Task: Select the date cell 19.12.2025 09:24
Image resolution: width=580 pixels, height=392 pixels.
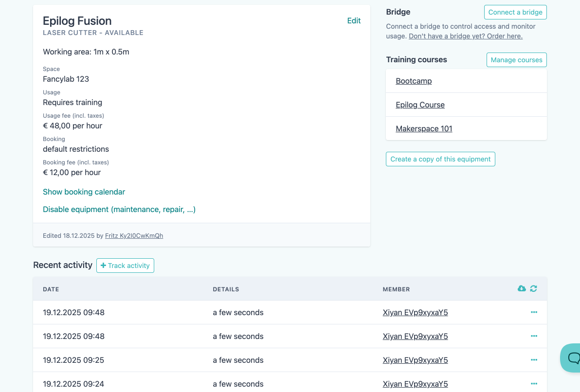Action: [x=73, y=384]
